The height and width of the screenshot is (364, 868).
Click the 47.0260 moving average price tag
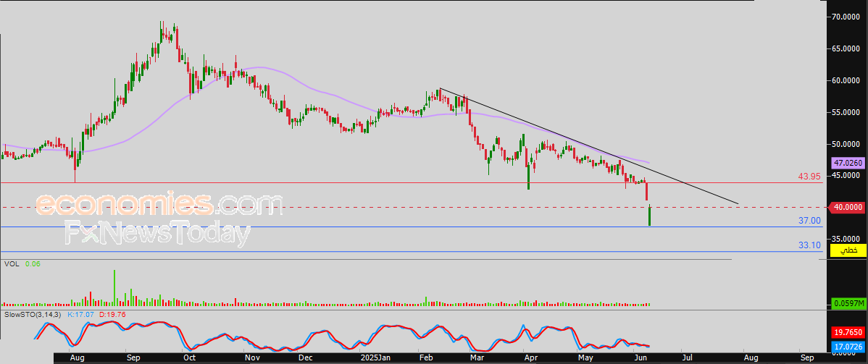pos(848,164)
